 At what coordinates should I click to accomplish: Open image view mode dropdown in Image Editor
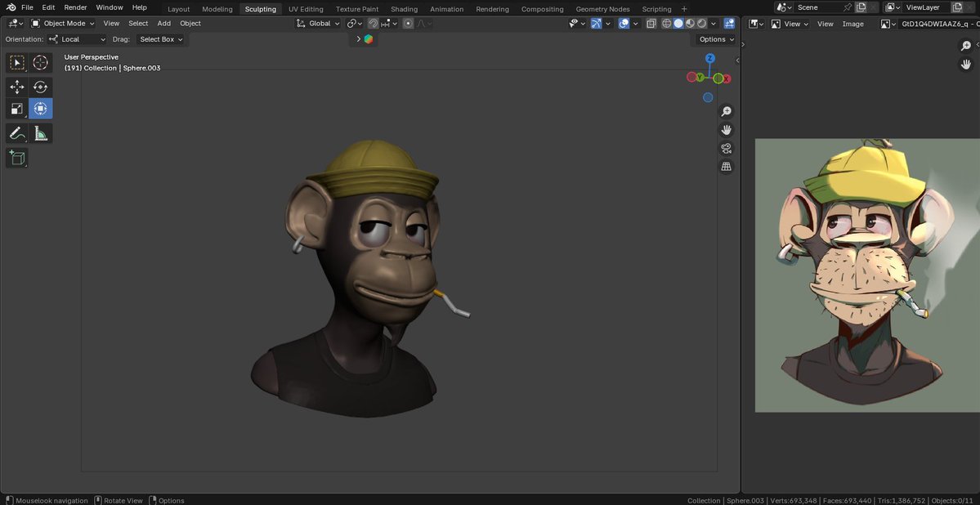point(790,24)
